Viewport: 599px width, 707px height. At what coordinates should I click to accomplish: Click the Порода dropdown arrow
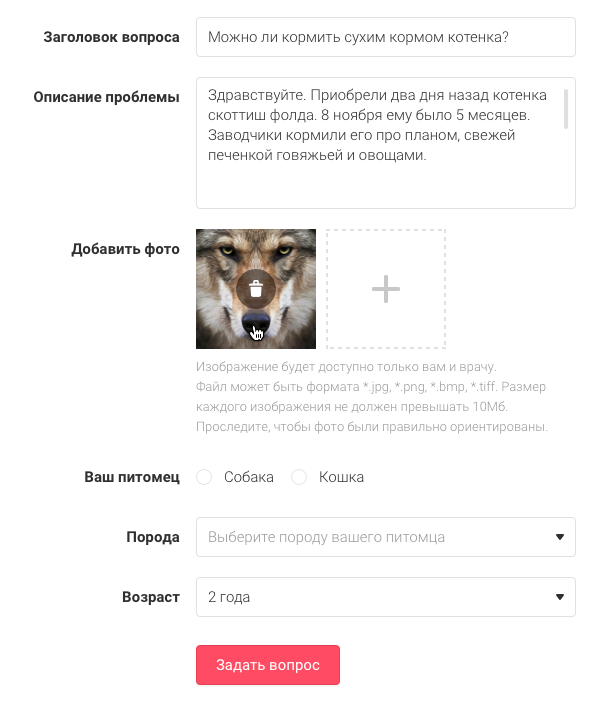click(x=560, y=537)
